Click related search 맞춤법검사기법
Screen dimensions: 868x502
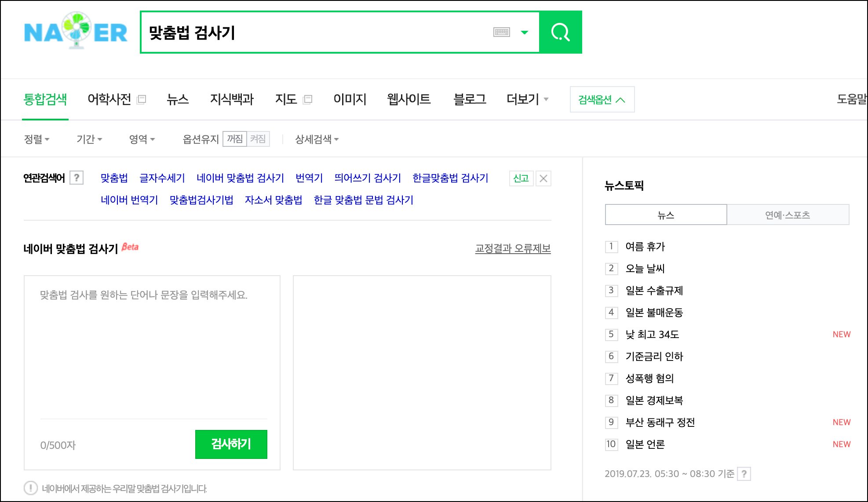pyautogui.click(x=201, y=200)
